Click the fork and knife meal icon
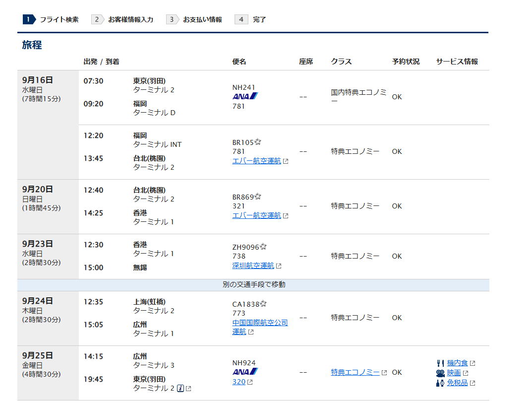Viewport: 532px width, 403px height. point(440,363)
